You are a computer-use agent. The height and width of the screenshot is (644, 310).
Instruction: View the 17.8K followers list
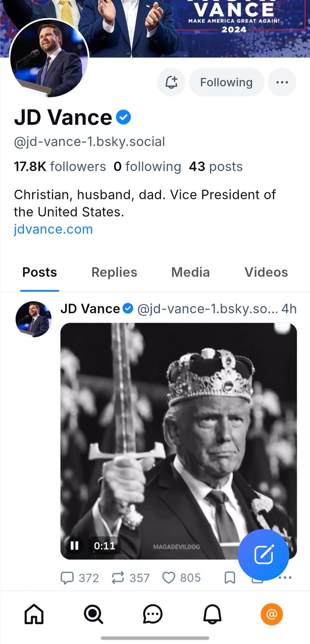tap(60, 167)
